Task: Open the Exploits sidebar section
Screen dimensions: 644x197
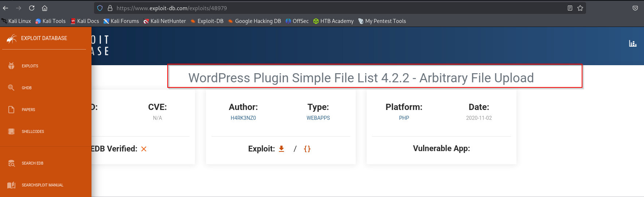Action: [30, 66]
